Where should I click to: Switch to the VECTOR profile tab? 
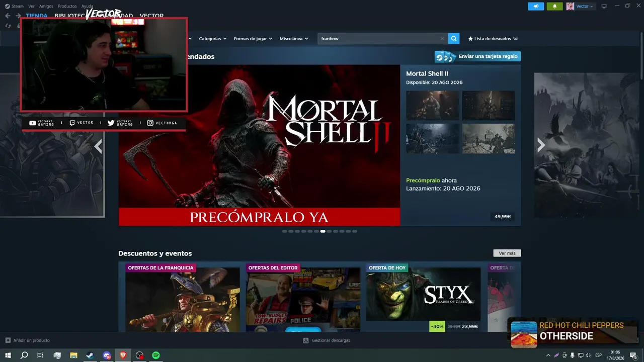[151, 16]
